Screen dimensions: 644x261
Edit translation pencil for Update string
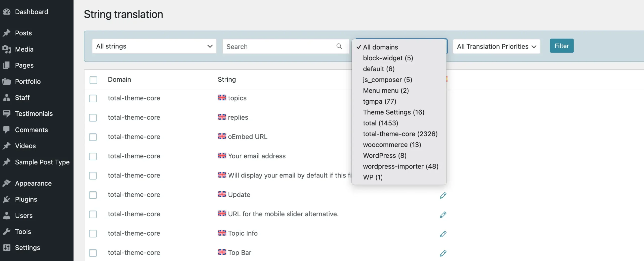(443, 195)
